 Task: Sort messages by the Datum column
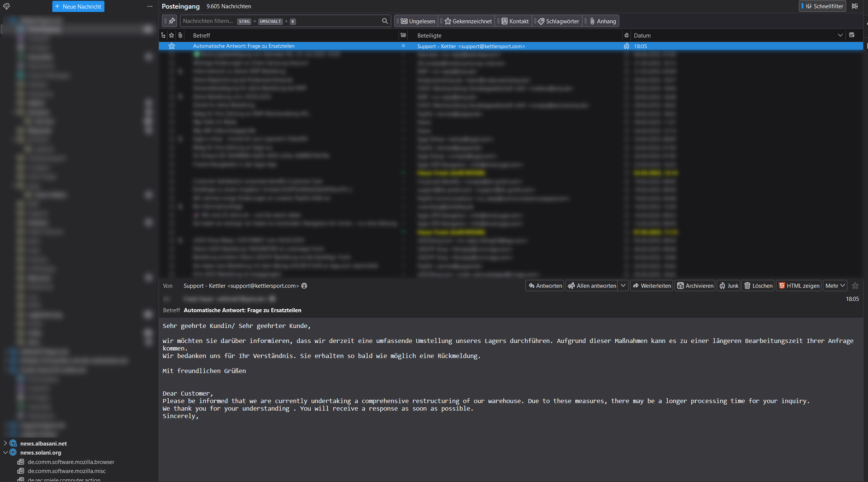coord(642,35)
